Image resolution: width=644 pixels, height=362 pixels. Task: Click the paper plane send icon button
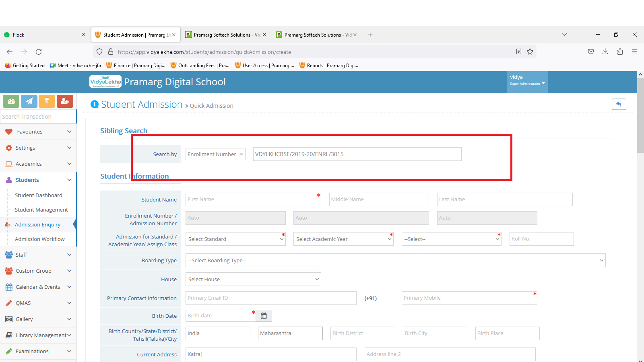point(29,101)
